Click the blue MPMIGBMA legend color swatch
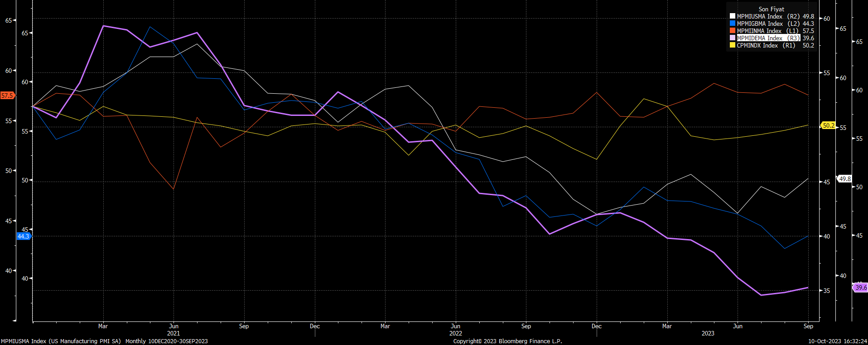 click(733, 24)
